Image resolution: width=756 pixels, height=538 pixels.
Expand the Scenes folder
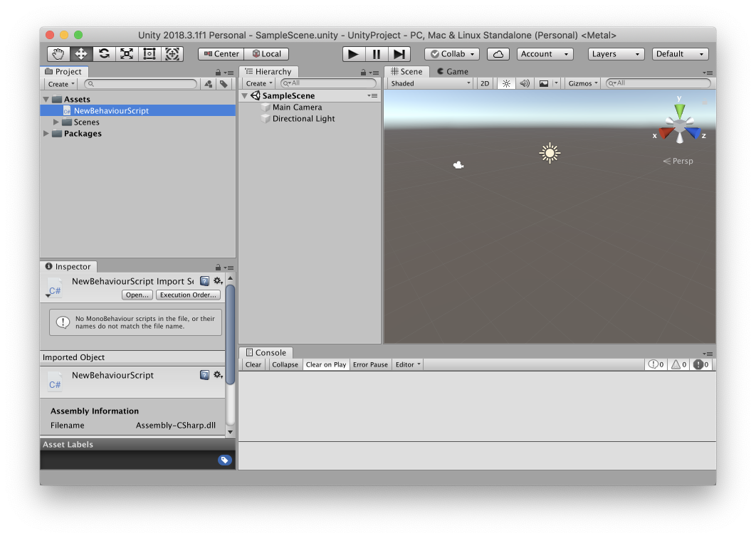pyautogui.click(x=56, y=122)
